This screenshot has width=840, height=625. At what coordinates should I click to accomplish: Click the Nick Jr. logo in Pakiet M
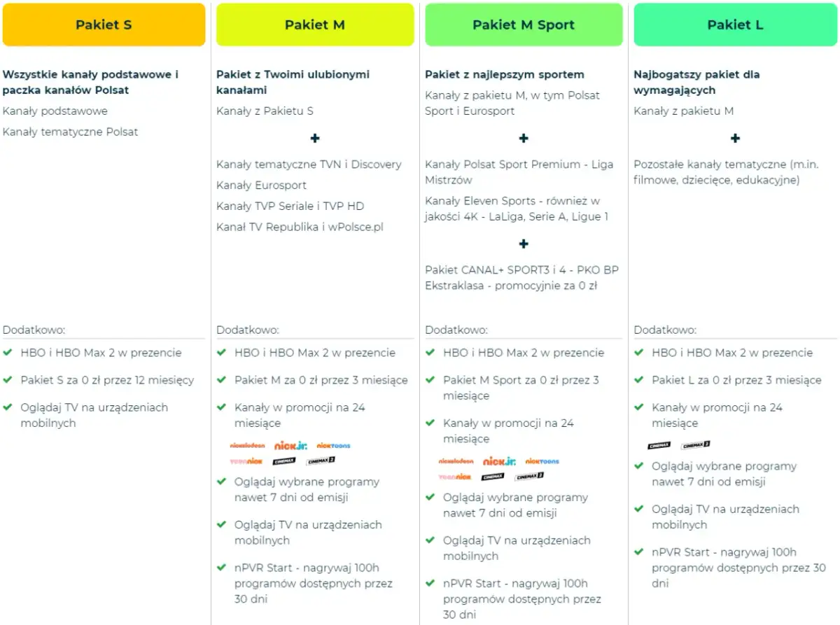click(x=290, y=445)
